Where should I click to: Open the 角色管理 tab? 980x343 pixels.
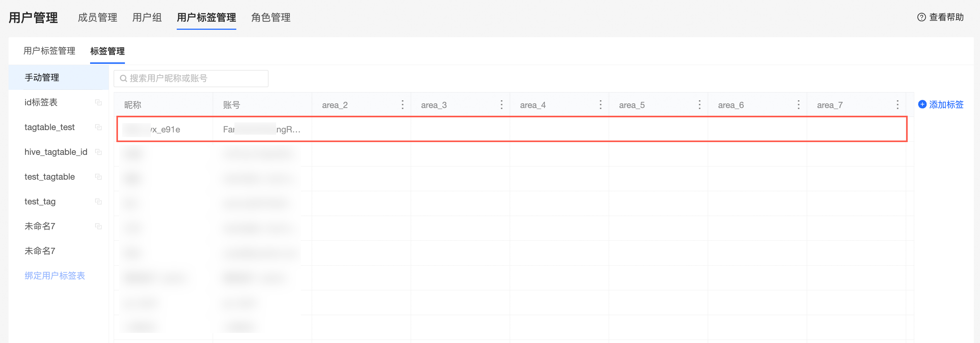[271, 18]
